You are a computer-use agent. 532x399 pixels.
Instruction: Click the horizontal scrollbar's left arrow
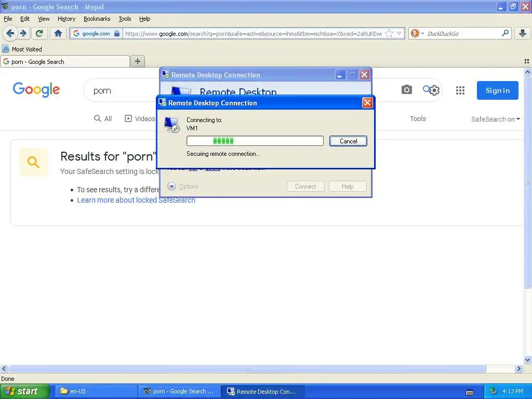click(4, 368)
